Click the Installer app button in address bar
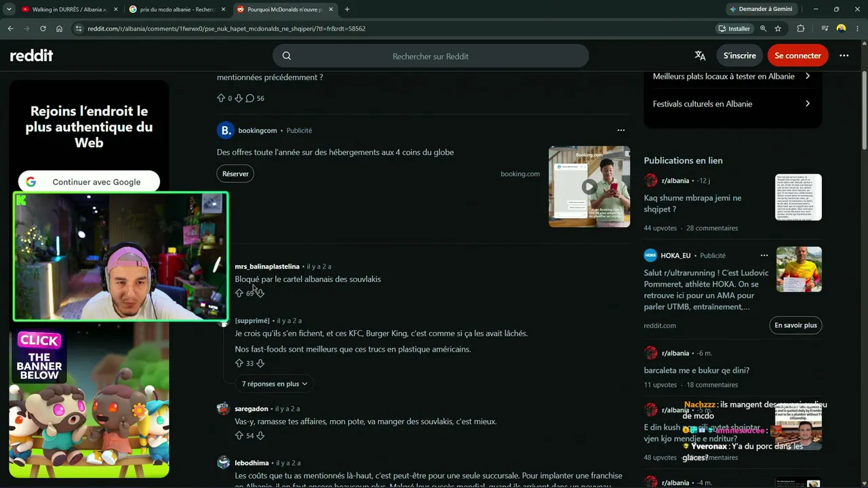This screenshot has height=488, width=868. pyautogui.click(x=734, y=28)
